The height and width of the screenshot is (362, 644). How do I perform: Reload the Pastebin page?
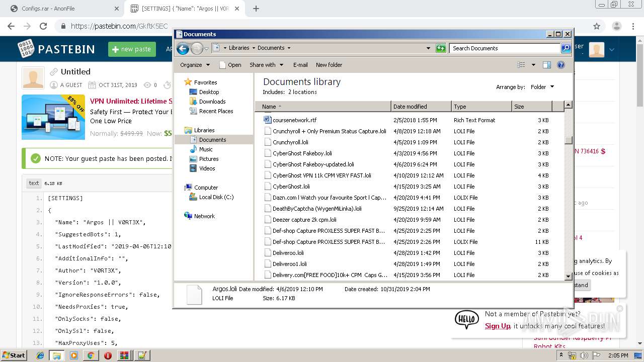43,26
